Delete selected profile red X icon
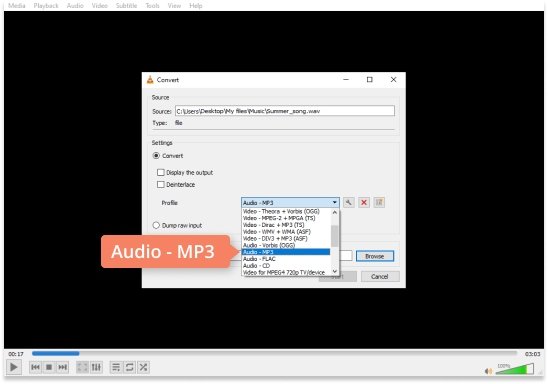Viewport: 548px width, 384px height. [x=364, y=202]
